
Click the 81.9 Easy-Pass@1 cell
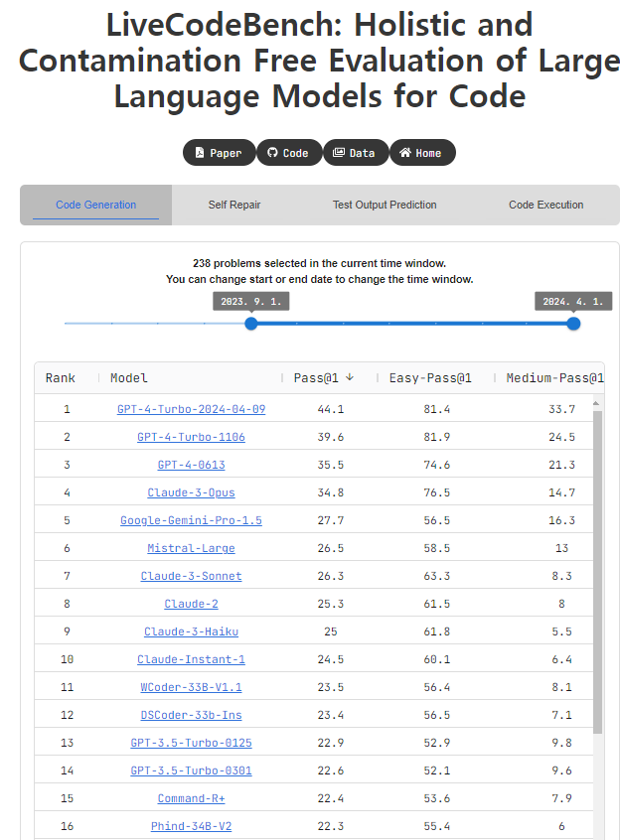click(x=437, y=437)
